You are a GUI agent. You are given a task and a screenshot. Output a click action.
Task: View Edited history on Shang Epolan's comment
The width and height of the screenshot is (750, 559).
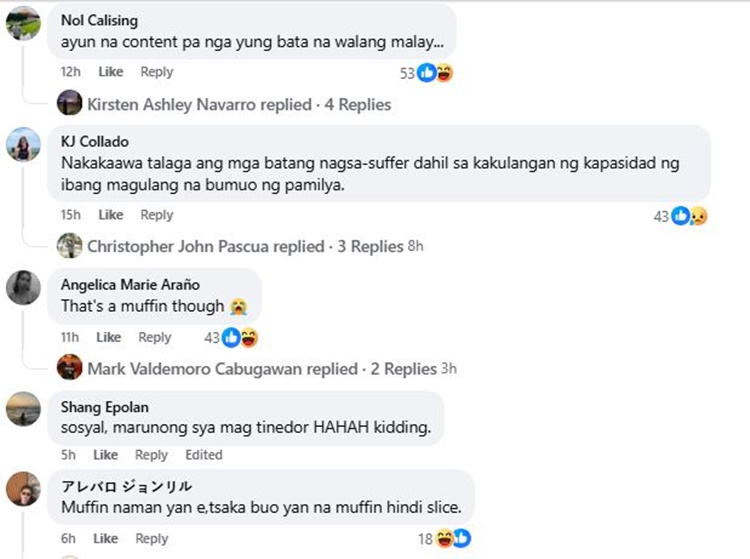tap(204, 455)
